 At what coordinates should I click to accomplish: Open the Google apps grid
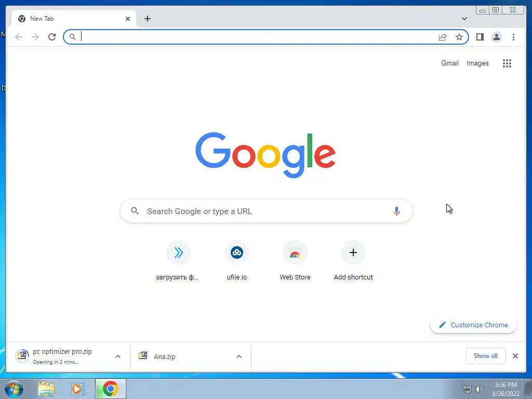(507, 63)
